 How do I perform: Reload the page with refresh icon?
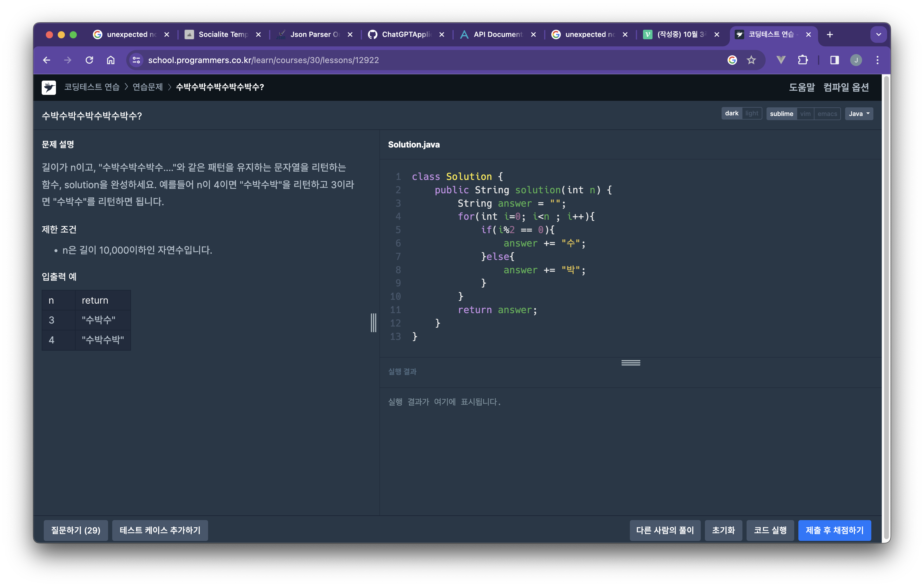(89, 60)
